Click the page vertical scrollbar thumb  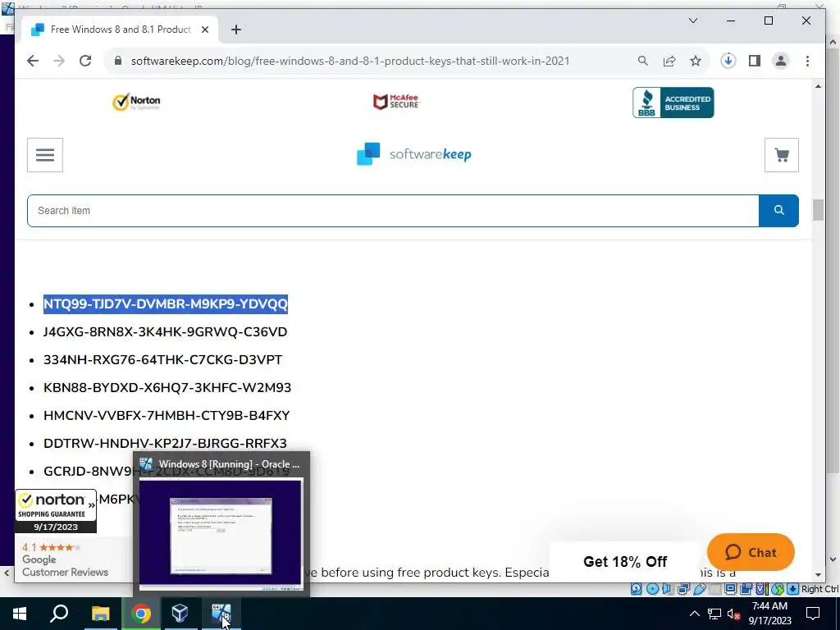[x=818, y=209]
